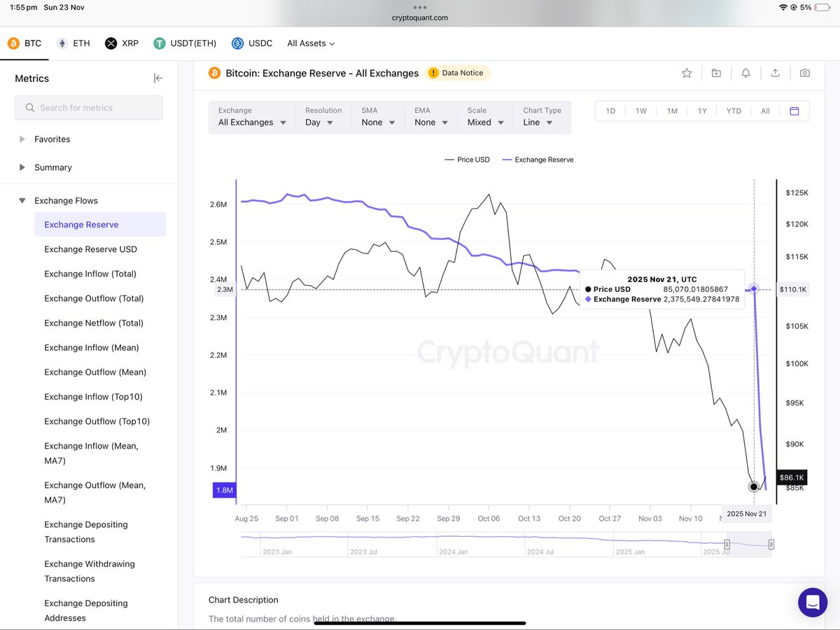
Task: Open Exchange Outflow (Mean) metric
Action: [95, 372]
